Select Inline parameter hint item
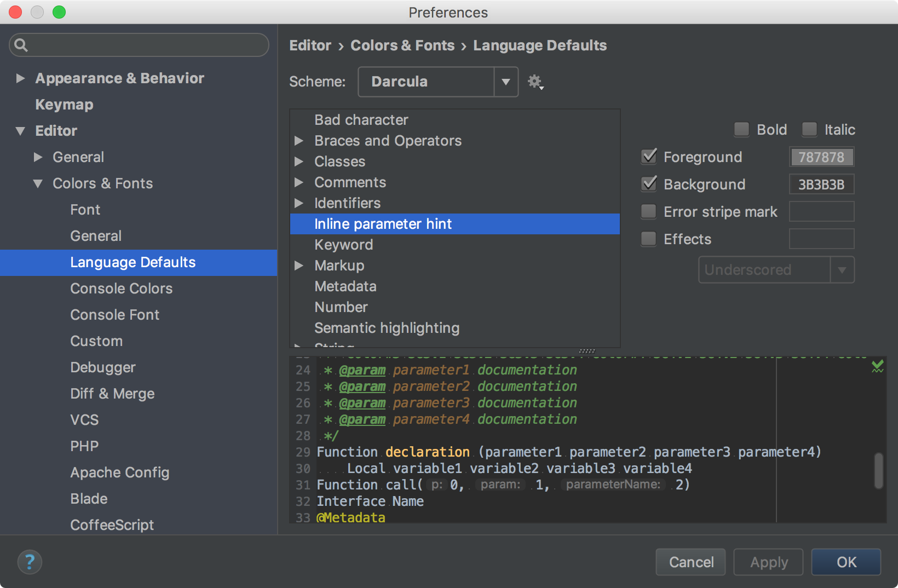 [455, 224]
